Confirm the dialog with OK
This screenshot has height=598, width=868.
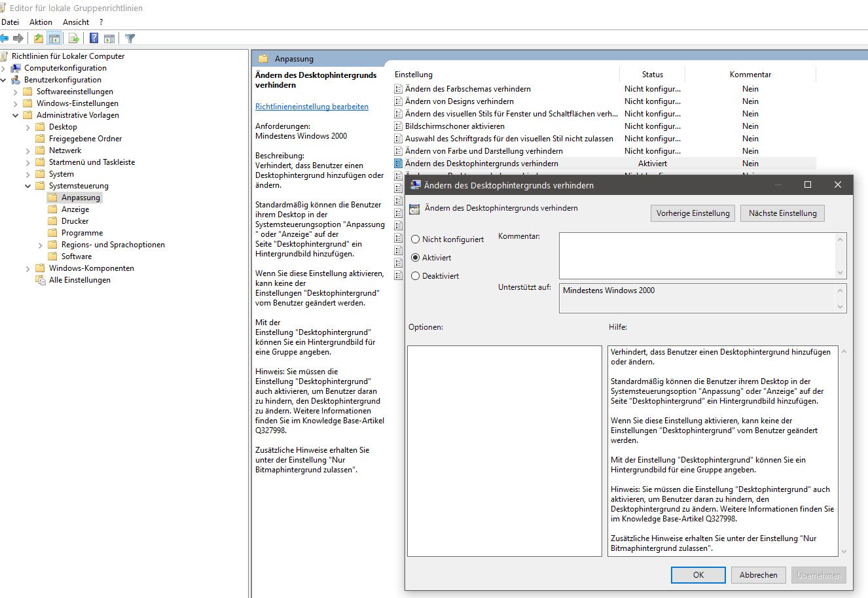[698, 575]
